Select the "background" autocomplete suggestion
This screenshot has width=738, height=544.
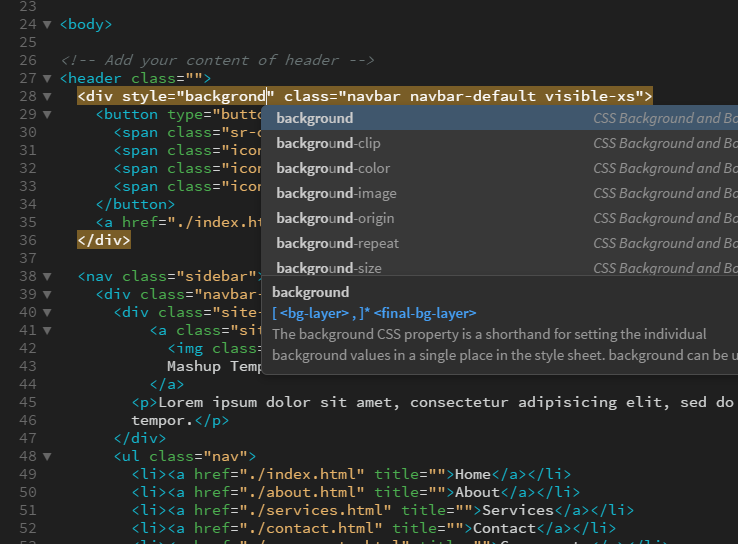315,118
